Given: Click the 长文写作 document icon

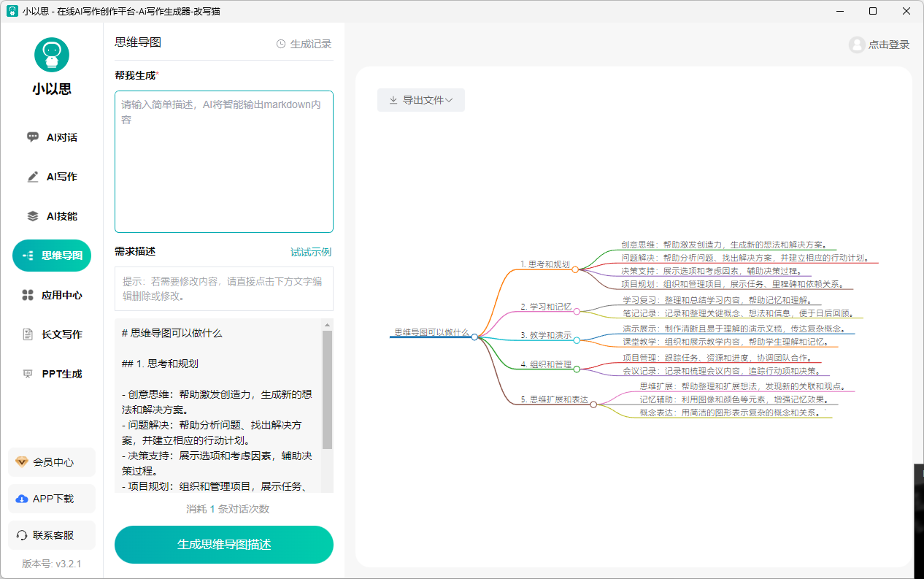Looking at the screenshot, I should 28,334.
